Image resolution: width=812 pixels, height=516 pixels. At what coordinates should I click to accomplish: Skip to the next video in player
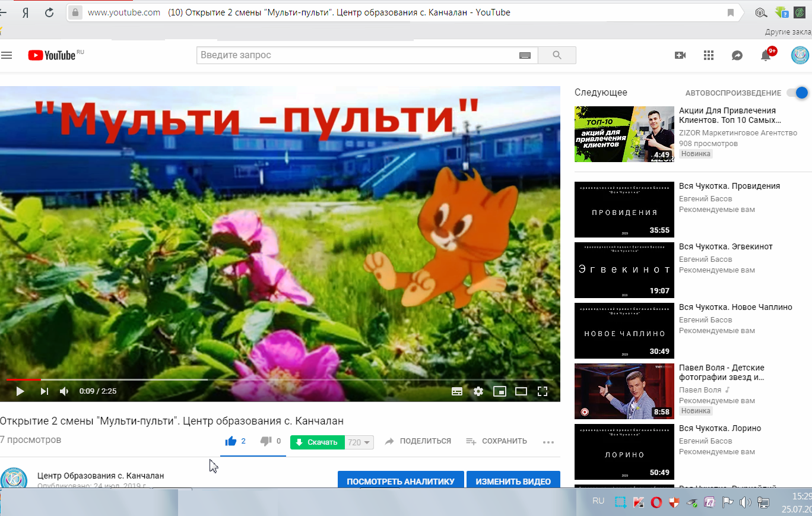pos(44,391)
